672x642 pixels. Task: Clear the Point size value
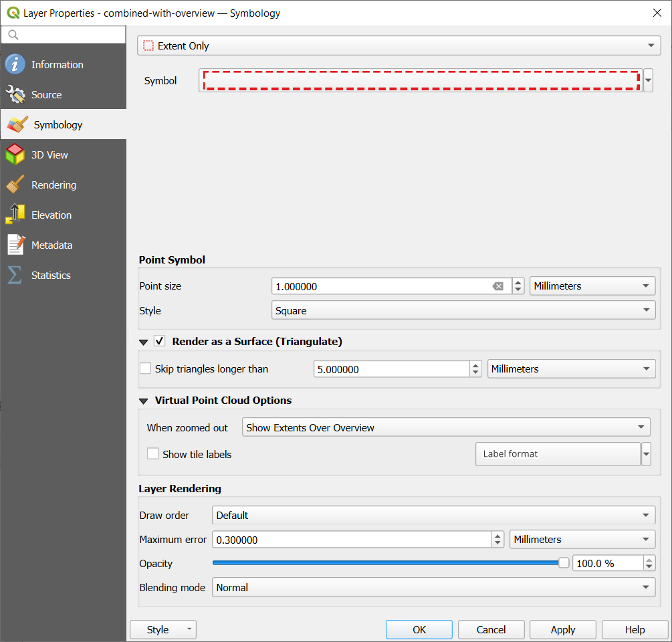497,286
